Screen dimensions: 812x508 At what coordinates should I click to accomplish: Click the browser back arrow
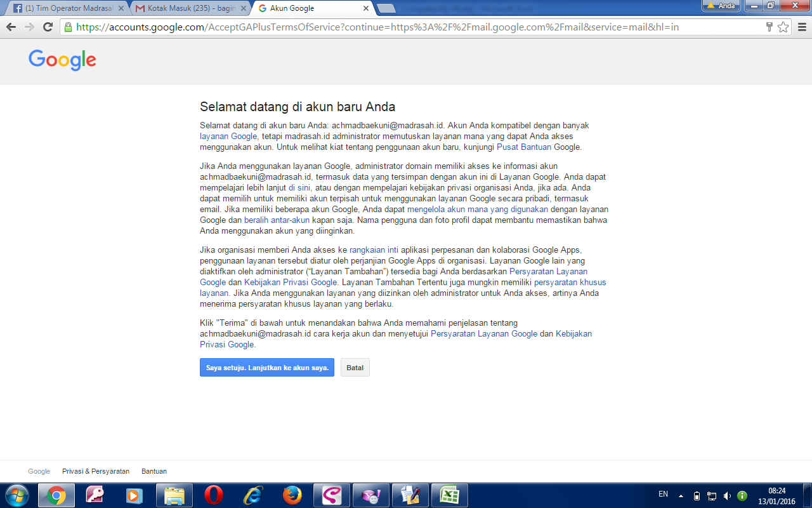[11, 27]
